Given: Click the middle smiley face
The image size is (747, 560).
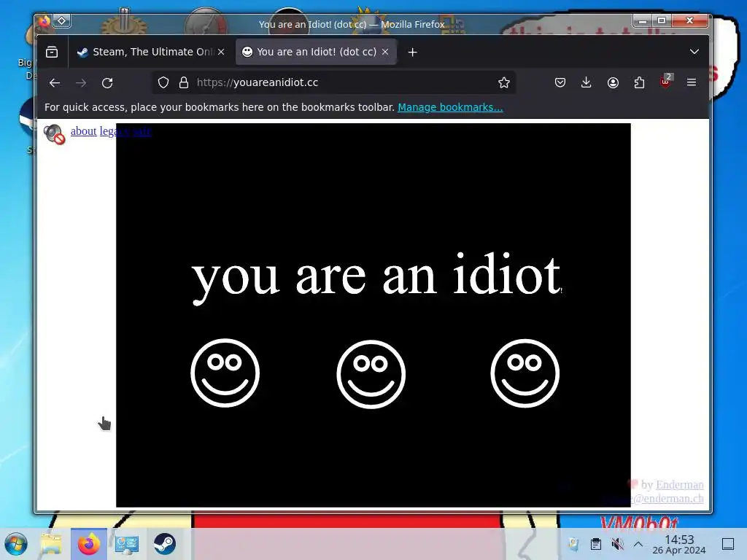Looking at the screenshot, I should 371,374.
